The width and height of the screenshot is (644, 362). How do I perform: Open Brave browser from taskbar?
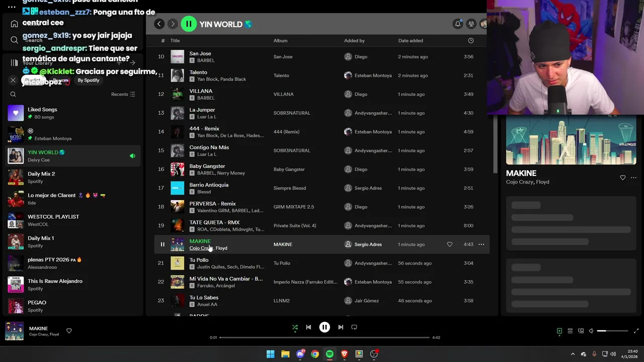click(344, 354)
